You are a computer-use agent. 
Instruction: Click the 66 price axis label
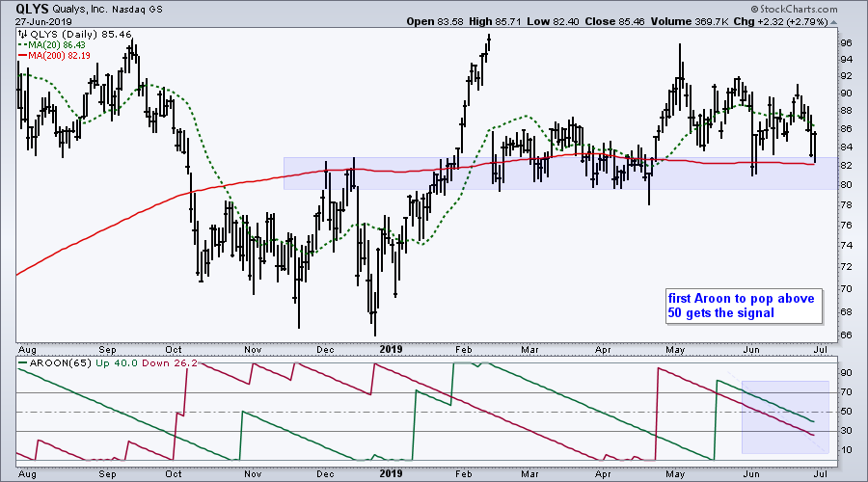click(x=847, y=335)
